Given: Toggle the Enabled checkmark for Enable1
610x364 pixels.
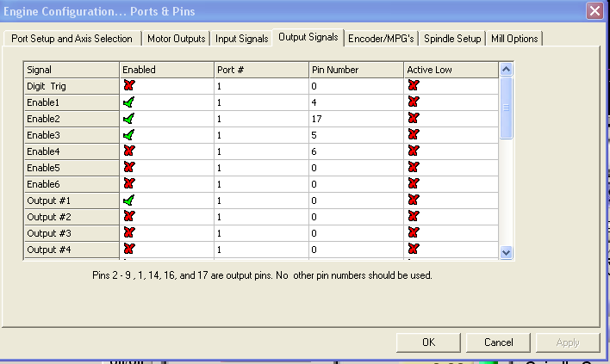Looking at the screenshot, I should [x=130, y=102].
